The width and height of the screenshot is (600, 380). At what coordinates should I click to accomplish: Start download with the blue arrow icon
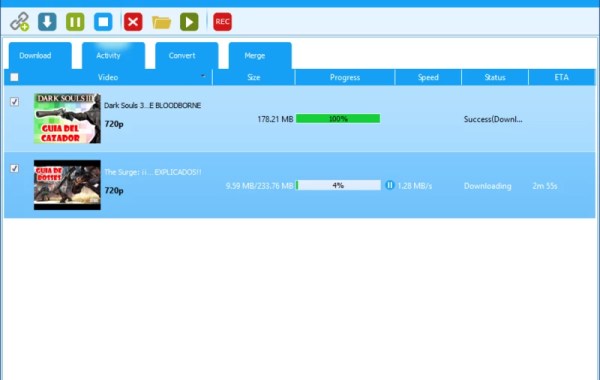(x=47, y=21)
